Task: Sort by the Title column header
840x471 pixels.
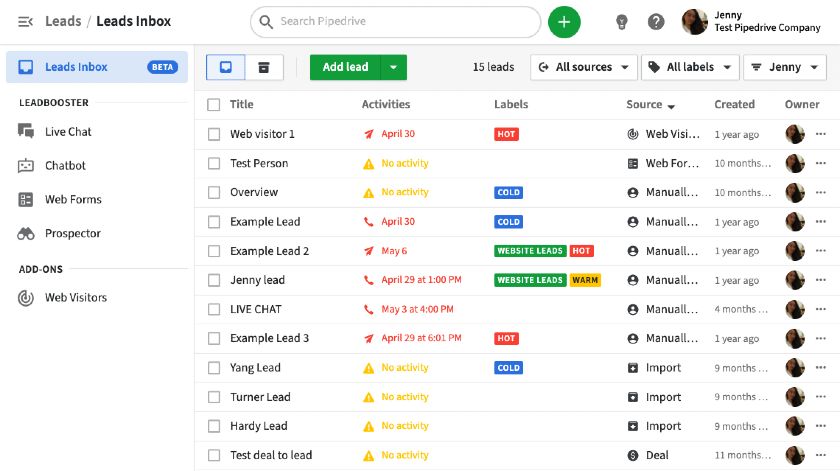Action: 242,104
